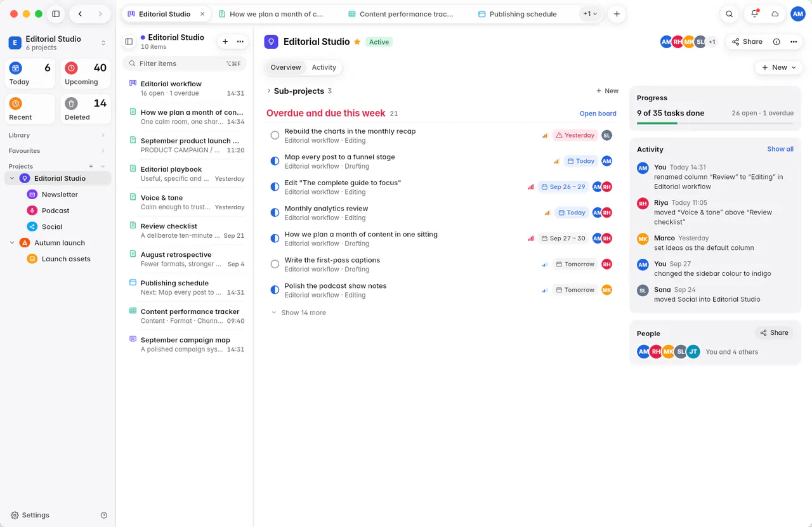Go back with the left arrow
The image size is (812, 527).
click(80, 14)
